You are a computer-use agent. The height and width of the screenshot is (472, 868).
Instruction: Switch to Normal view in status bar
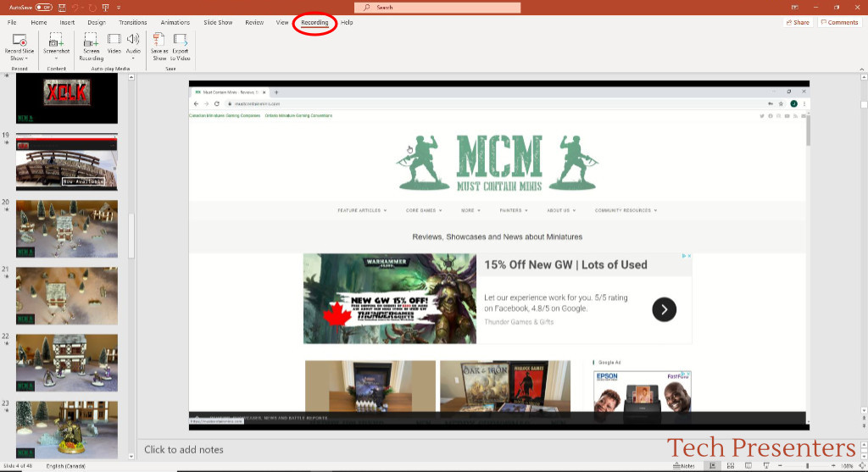[712, 466]
